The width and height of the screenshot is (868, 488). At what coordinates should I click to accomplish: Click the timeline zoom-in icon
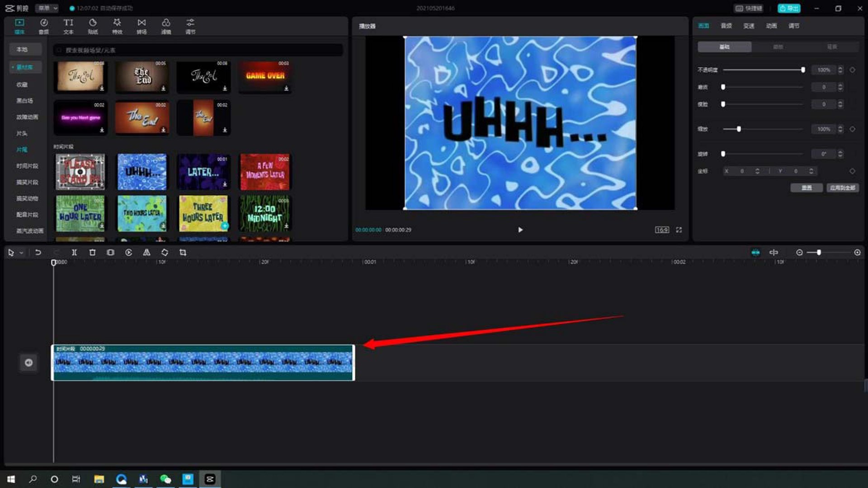pos(857,253)
